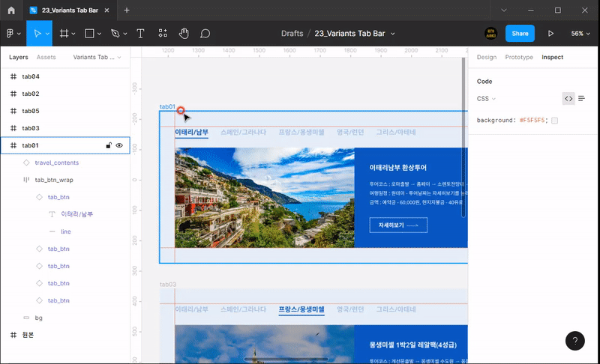Open the Help question mark button
The image size is (600, 364).
point(575,341)
